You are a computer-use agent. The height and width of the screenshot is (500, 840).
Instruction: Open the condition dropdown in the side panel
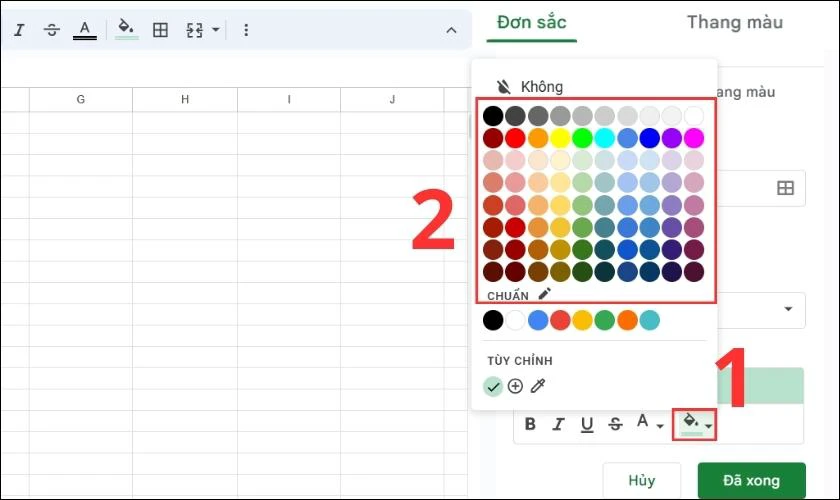coord(788,309)
